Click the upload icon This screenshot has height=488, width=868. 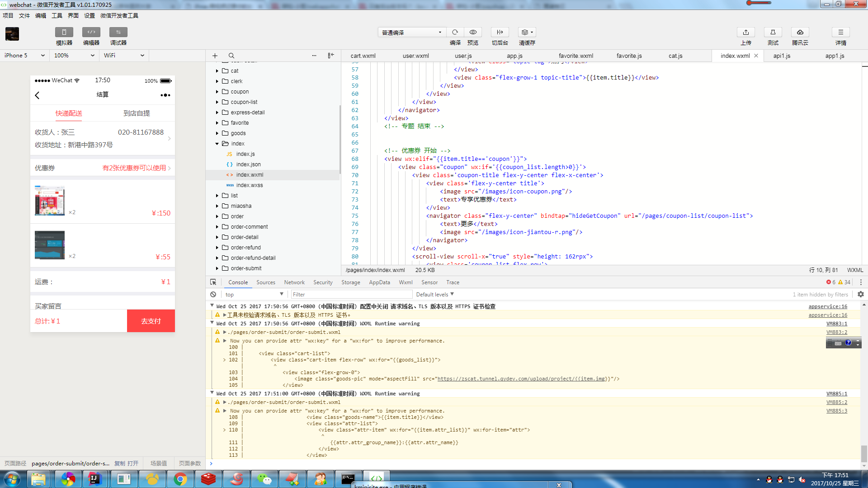(746, 32)
